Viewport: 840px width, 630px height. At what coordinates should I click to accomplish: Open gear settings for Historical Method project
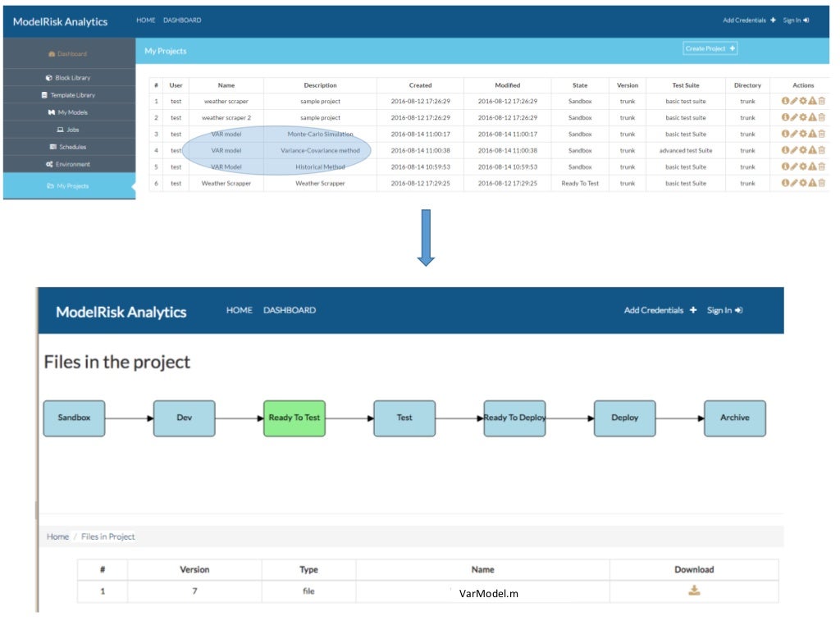click(803, 167)
